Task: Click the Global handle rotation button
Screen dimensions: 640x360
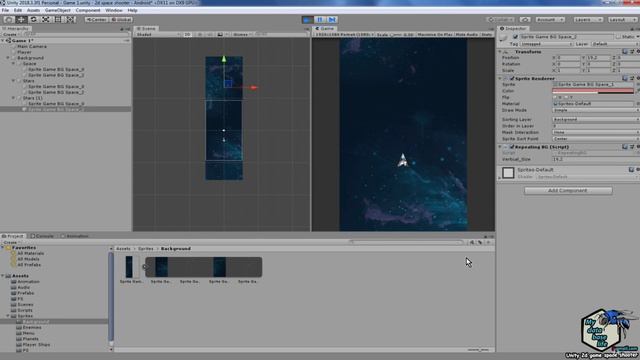Action: click(121, 19)
